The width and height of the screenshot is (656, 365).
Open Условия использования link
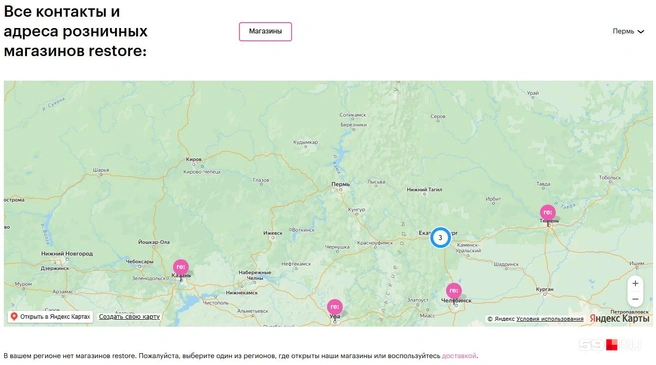tap(550, 319)
